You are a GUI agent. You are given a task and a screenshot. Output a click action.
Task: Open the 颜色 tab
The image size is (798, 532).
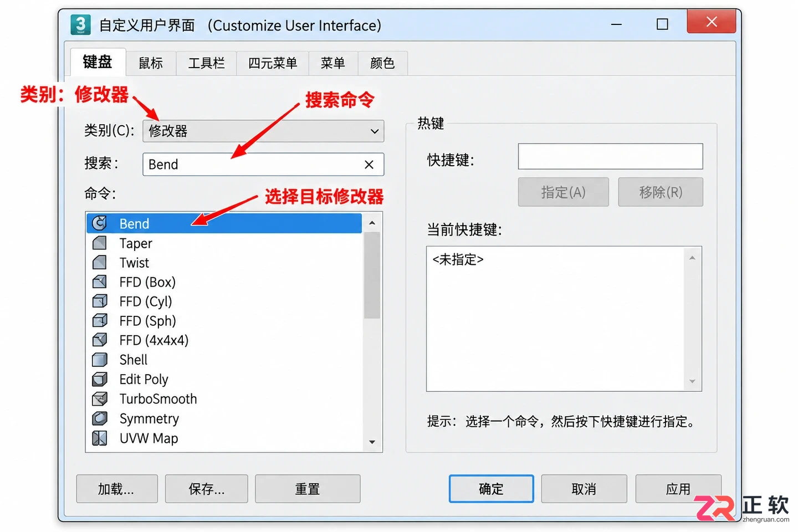point(382,63)
